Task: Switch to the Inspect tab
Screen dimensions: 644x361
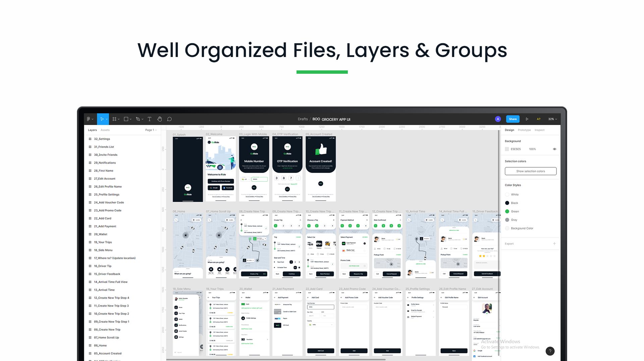Action: click(x=539, y=130)
